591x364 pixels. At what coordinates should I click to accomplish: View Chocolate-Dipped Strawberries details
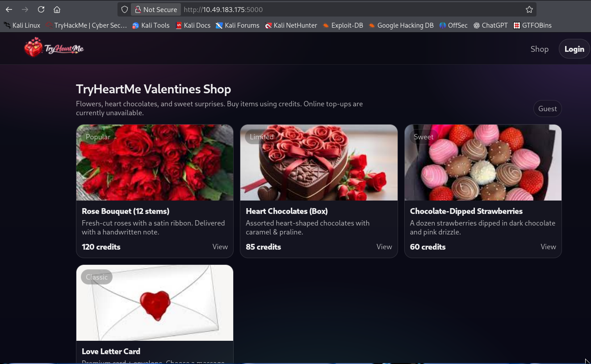[x=548, y=247]
